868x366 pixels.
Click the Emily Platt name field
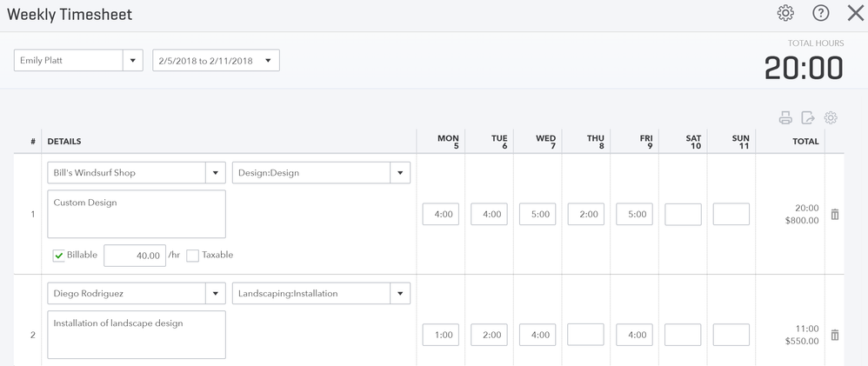(69, 60)
